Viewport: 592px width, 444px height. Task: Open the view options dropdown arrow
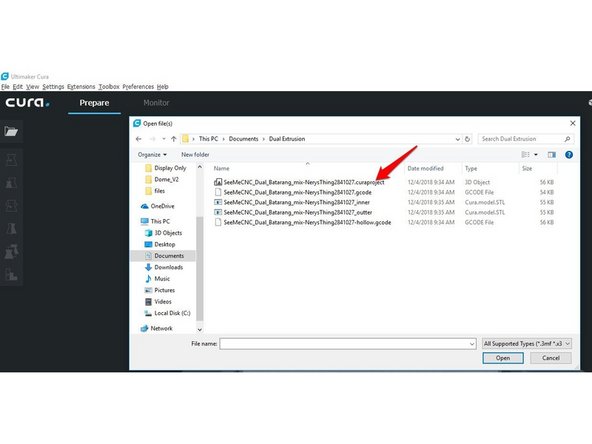pyautogui.click(x=536, y=154)
